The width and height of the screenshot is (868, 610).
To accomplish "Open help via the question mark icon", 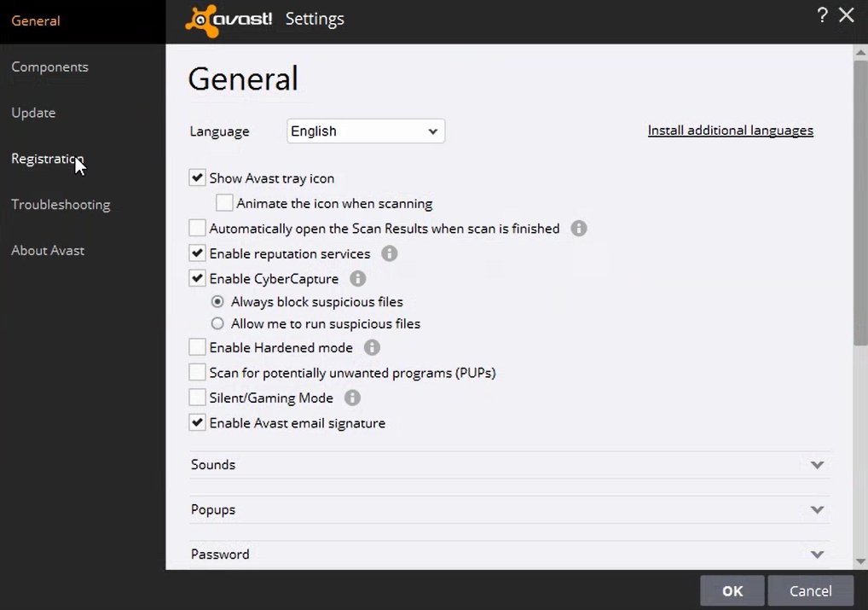I will pyautogui.click(x=822, y=15).
